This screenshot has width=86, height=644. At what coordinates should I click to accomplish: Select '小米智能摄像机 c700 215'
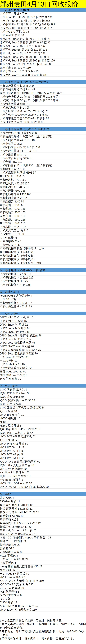pyautogui.click(x=16, y=274)
